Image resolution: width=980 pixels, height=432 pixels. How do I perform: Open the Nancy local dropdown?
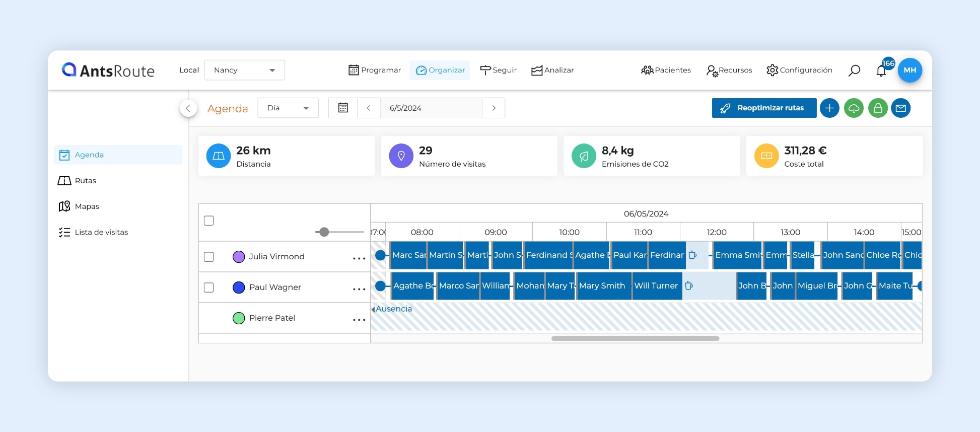click(244, 70)
